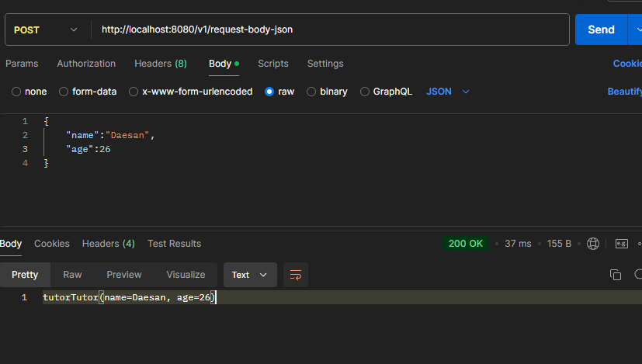Click the "age":26 line in editor
Image resolution: width=642 pixels, height=364 pixels.
pos(88,149)
